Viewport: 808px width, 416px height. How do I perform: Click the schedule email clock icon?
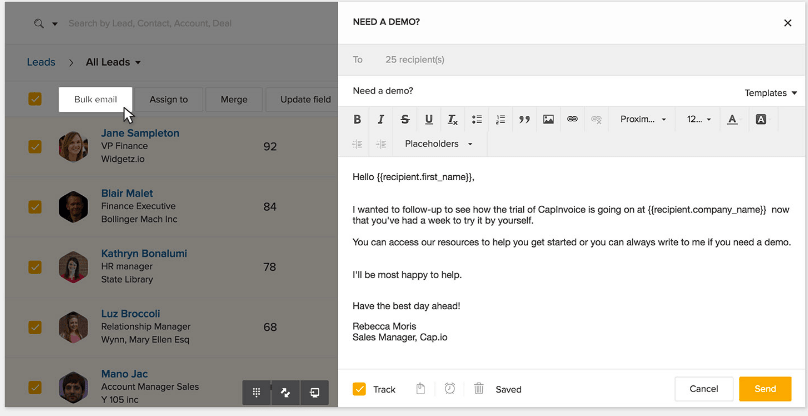point(450,389)
